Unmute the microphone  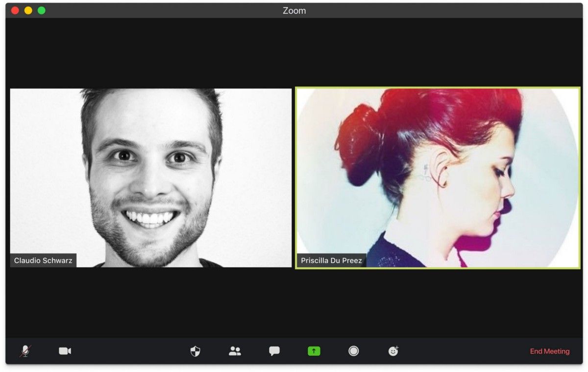tap(25, 351)
